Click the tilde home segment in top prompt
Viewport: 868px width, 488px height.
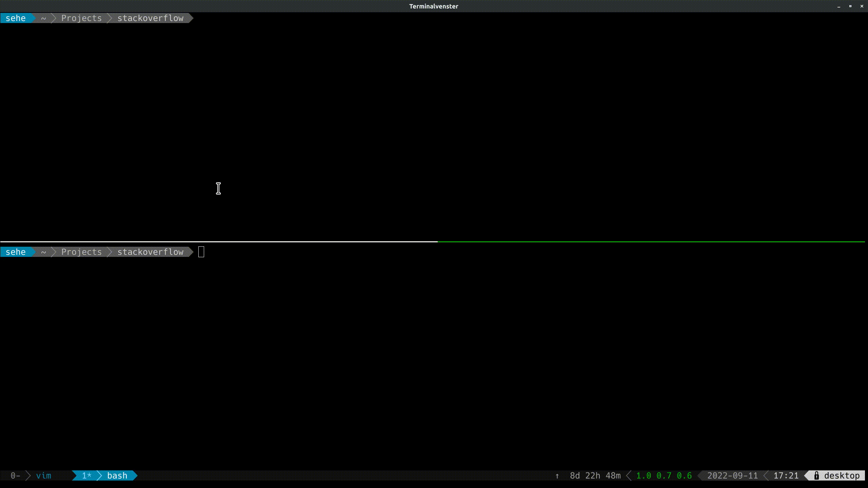(43, 18)
